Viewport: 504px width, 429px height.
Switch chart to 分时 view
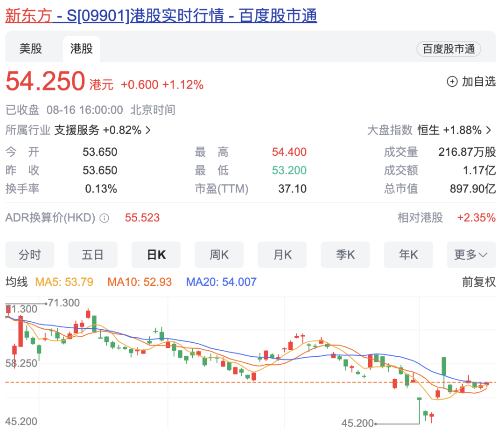[29, 255]
